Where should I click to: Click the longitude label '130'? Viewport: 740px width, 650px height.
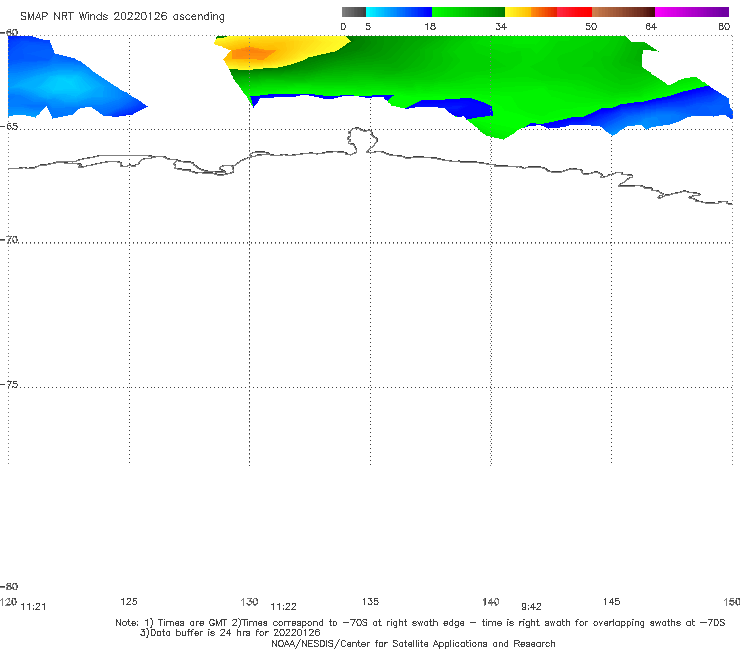point(249,601)
